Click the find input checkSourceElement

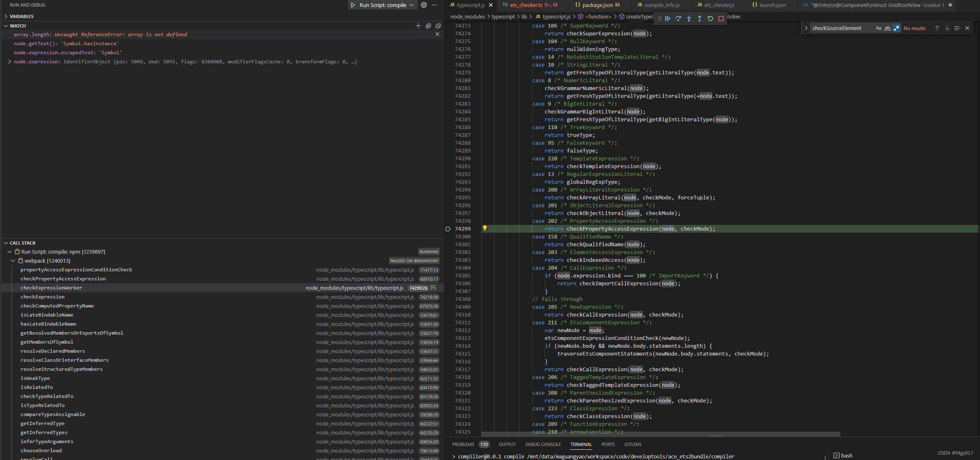click(842, 28)
